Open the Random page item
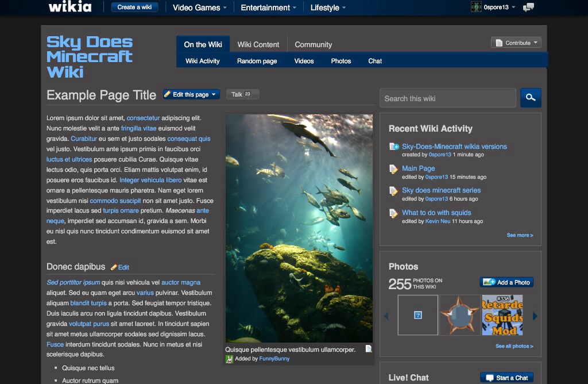This screenshot has width=588, height=384. pos(257,61)
